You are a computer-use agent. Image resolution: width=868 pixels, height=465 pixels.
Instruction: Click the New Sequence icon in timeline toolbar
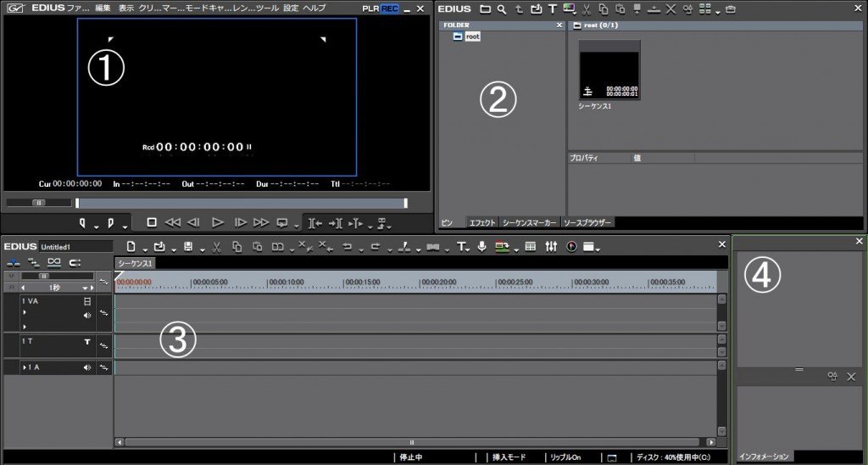click(131, 247)
